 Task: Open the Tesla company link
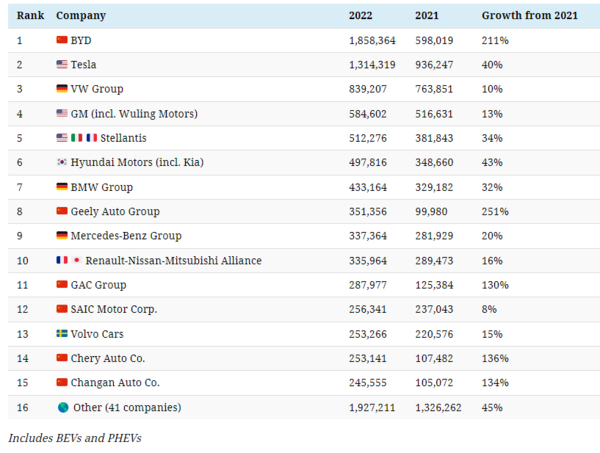(x=84, y=65)
